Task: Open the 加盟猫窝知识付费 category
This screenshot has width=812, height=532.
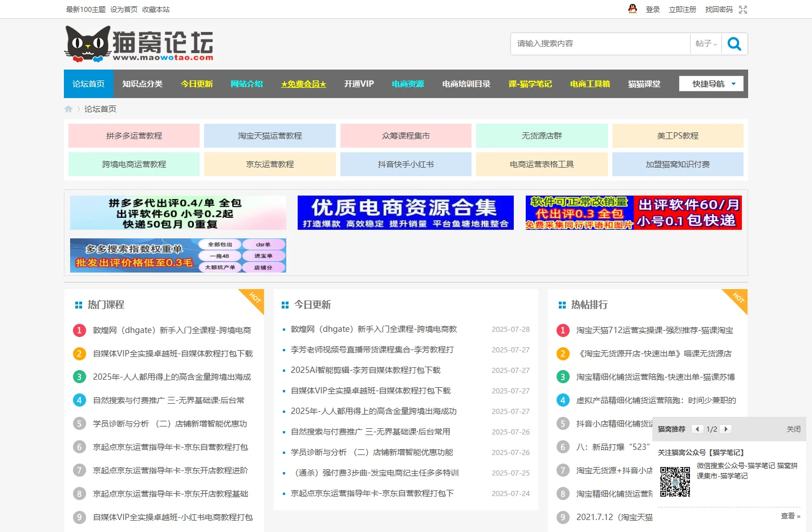Action: coord(678,164)
